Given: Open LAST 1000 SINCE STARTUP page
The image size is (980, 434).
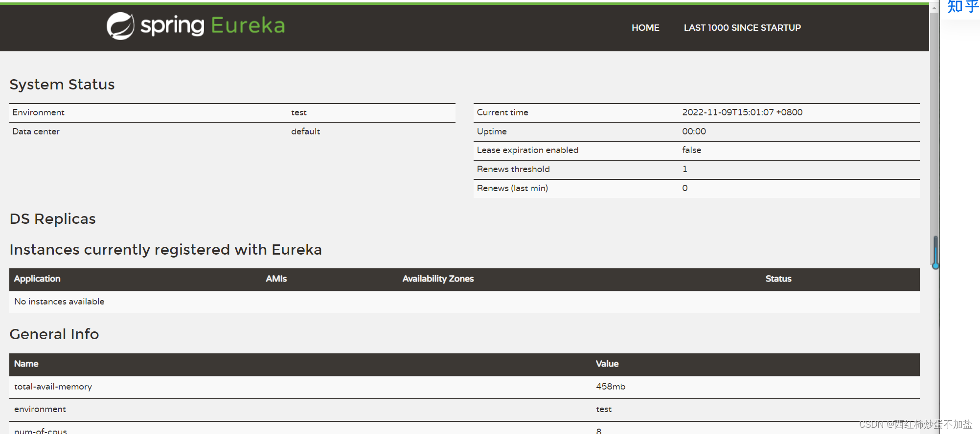Looking at the screenshot, I should coord(742,28).
